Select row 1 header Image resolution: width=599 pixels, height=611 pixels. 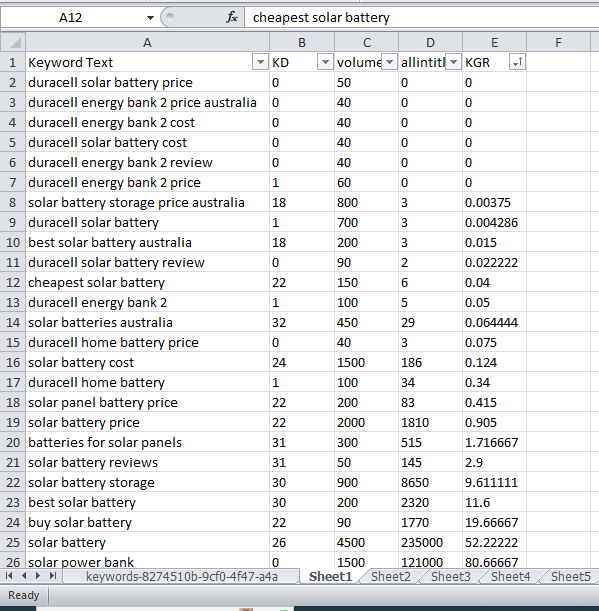13,62
